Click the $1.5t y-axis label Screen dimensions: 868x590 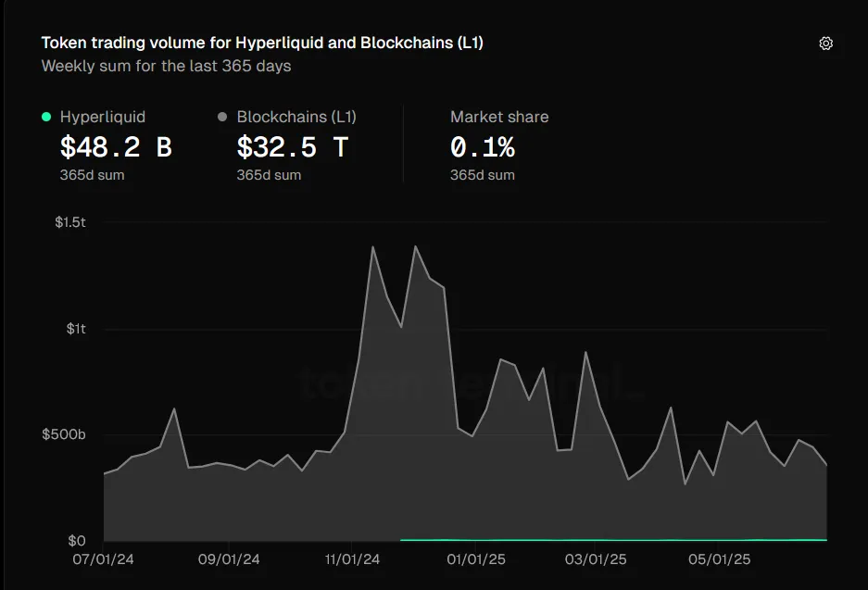point(70,222)
